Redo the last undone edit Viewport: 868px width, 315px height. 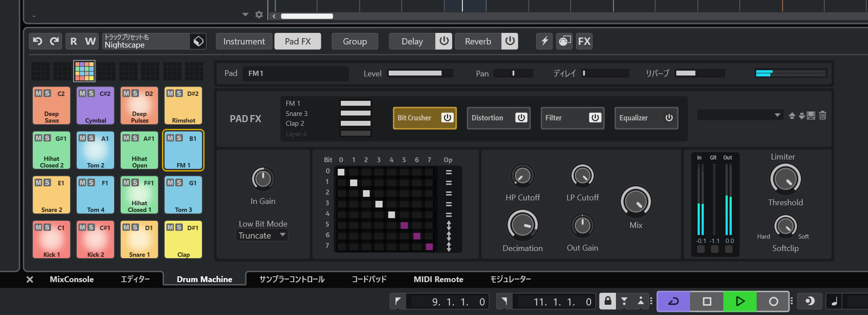pyautogui.click(x=55, y=41)
